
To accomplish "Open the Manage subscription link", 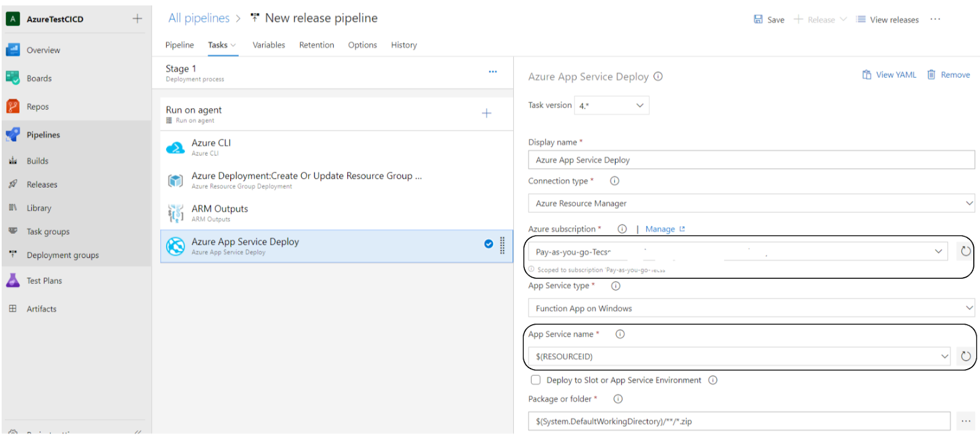I will [x=660, y=229].
